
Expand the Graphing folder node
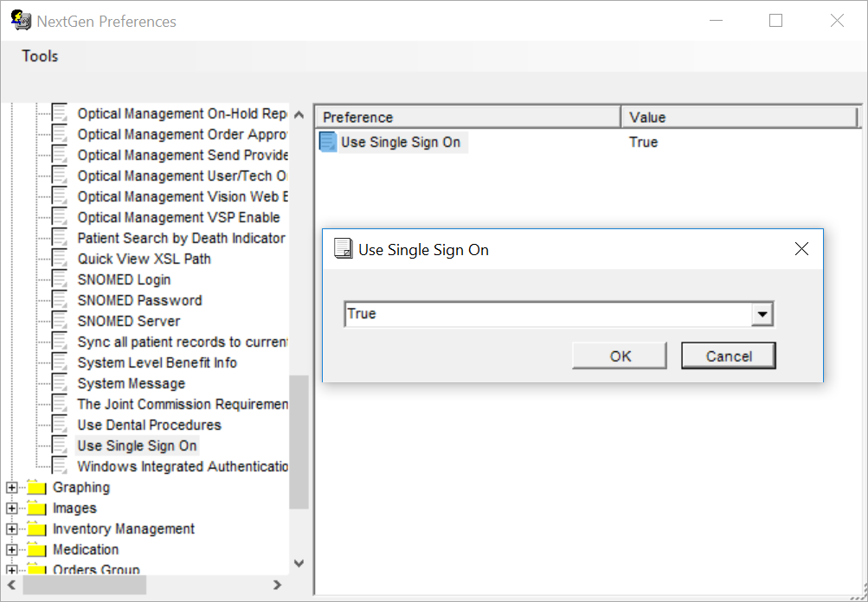click(11, 488)
